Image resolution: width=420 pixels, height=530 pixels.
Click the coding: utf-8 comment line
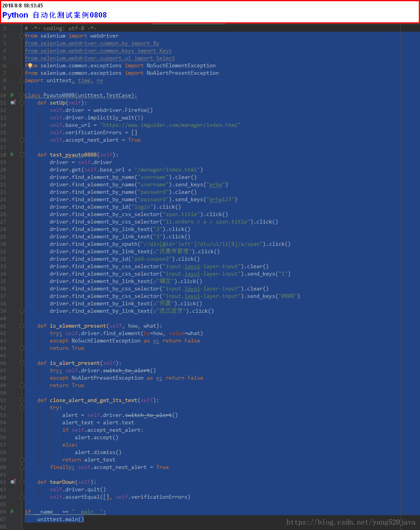pos(61,28)
